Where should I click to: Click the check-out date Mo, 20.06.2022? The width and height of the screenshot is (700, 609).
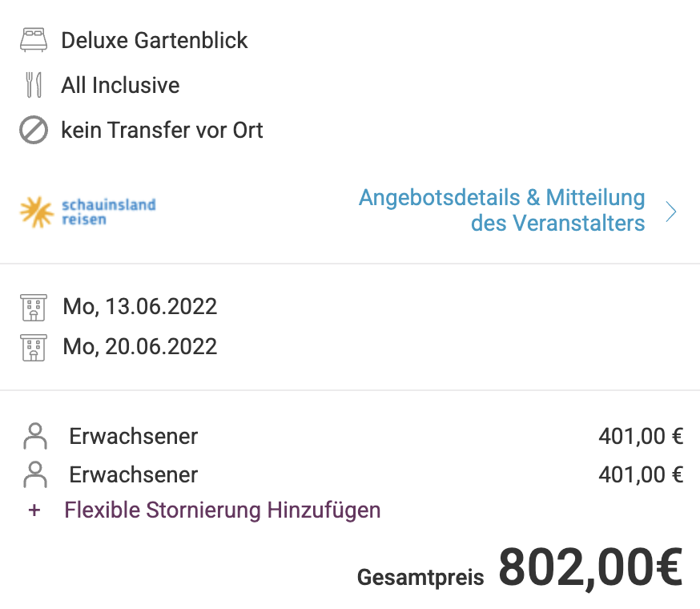(x=139, y=347)
